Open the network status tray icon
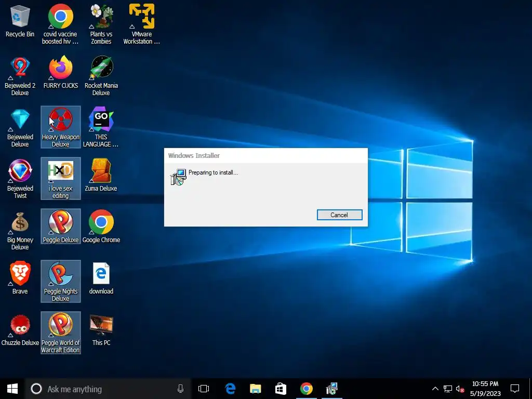This screenshot has width=532, height=399. click(448, 389)
